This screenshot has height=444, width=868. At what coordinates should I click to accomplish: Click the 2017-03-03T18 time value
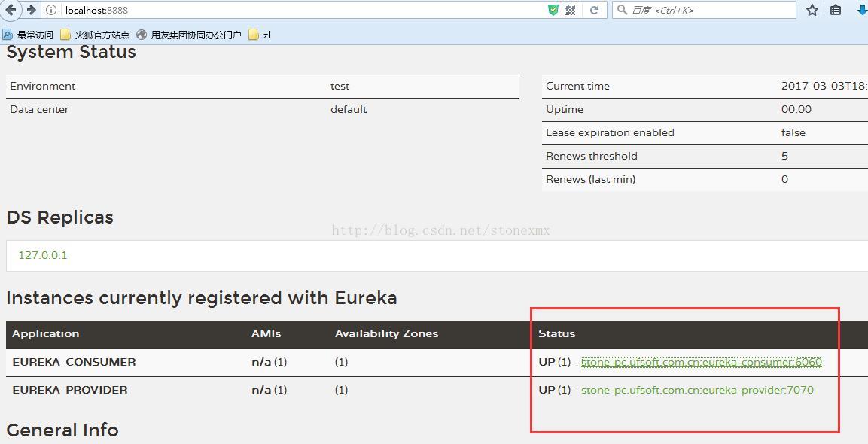[x=824, y=87]
